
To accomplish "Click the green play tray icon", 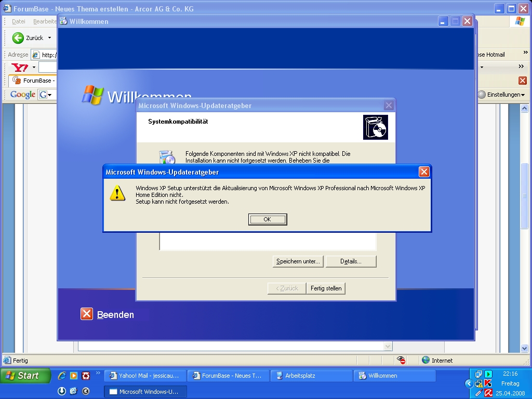I will point(488,374).
